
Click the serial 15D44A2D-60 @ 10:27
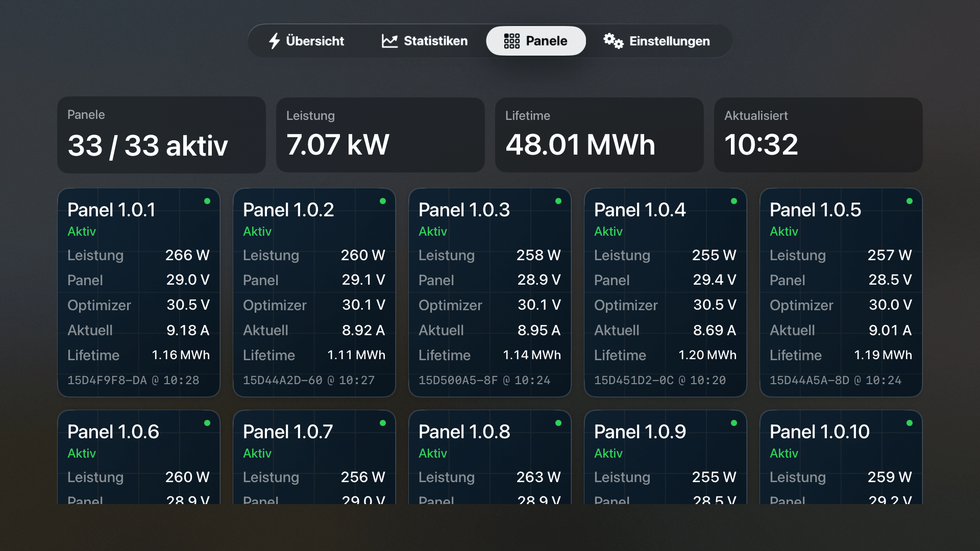pos(309,380)
